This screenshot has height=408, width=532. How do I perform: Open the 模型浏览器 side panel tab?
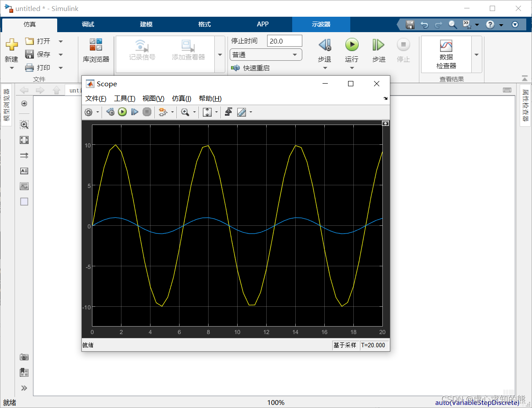6,105
